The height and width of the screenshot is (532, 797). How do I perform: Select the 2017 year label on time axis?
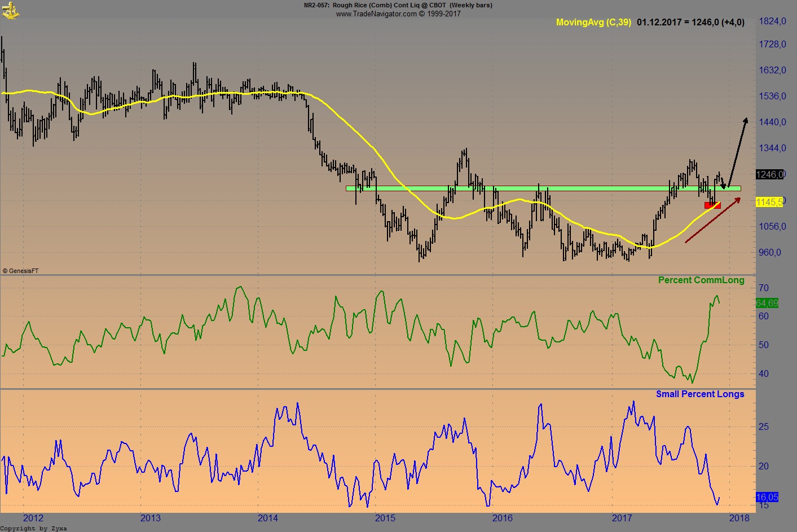click(x=622, y=518)
